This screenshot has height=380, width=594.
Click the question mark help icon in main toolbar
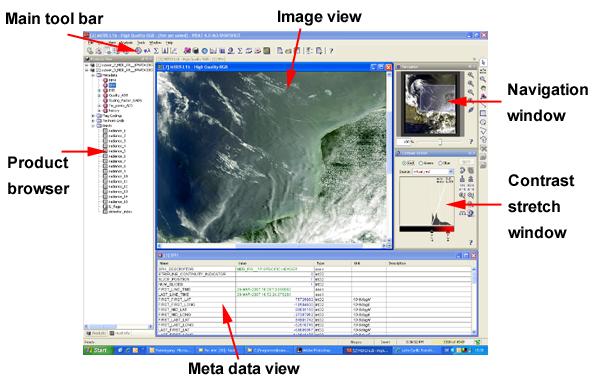pyautogui.click(x=331, y=50)
